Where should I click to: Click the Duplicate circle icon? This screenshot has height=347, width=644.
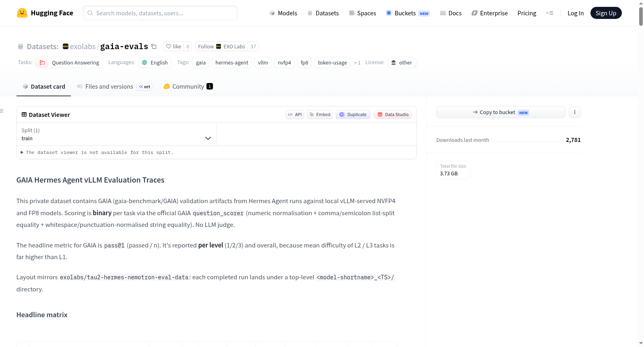342,114
